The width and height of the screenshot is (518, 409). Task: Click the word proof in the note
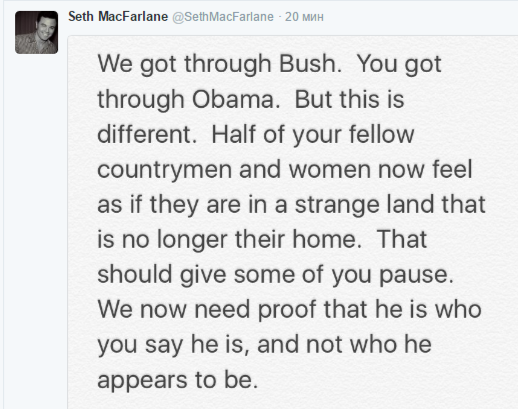click(x=287, y=309)
